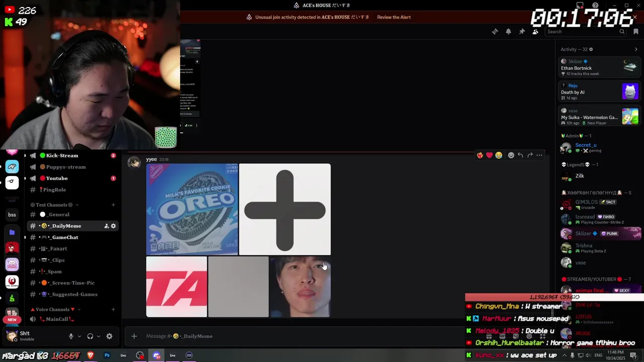Open the Threads icon in channel header
This screenshot has width=644, height=362.
(x=495, y=32)
